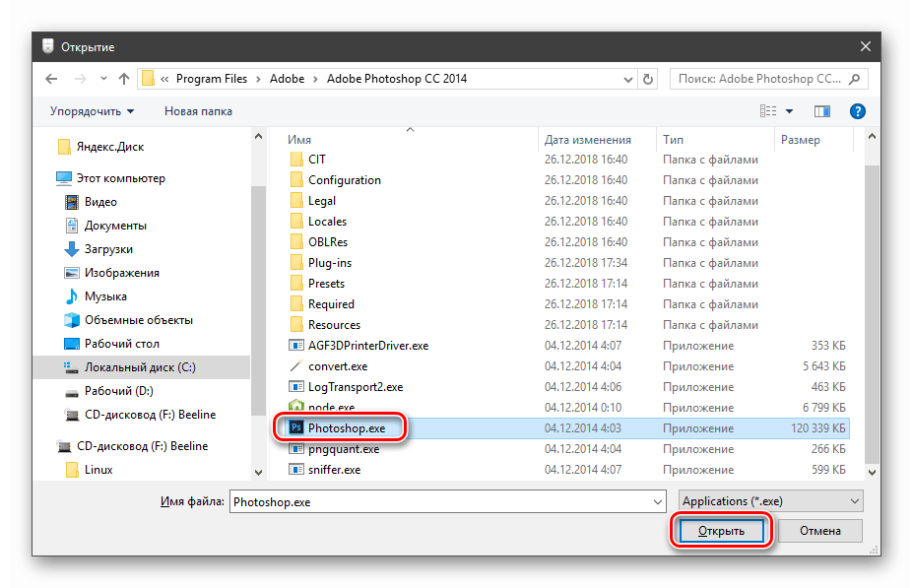The height and width of the screenshot is (588, 913).
Task: Open help with the question mark icon
Action: [x=857, y=110]
